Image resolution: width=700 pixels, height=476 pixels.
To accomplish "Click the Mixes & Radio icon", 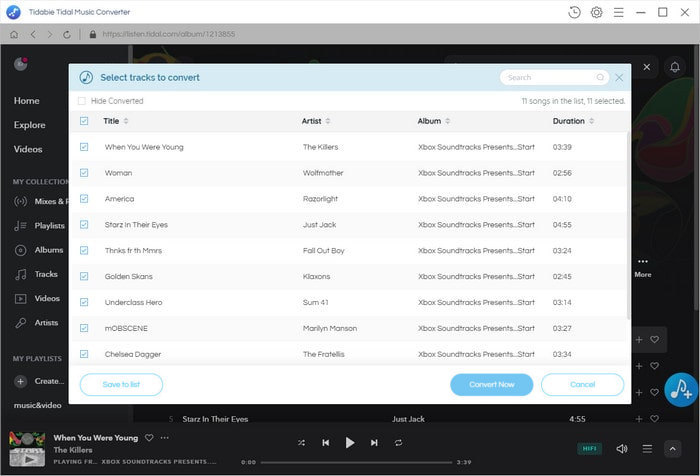I will (x=21, y=201).
